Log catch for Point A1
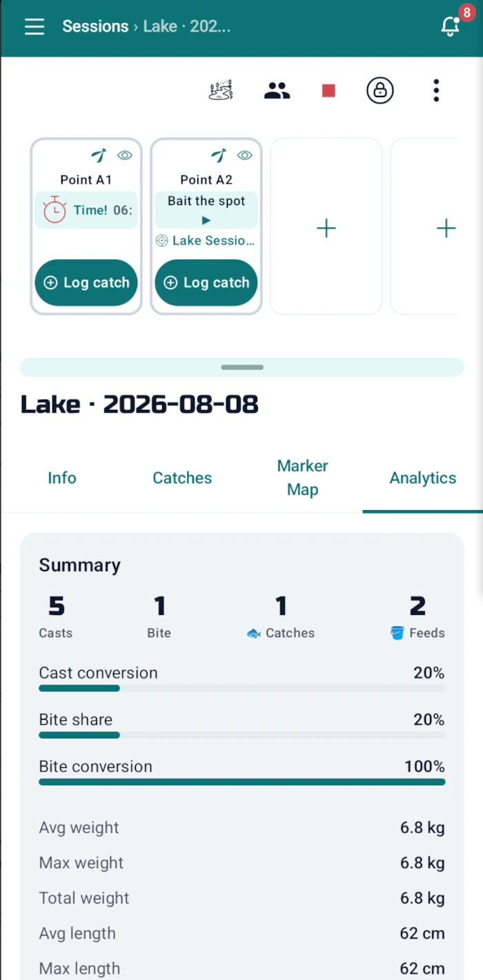This screenshot has width=483, height=980. pos(86,282)
